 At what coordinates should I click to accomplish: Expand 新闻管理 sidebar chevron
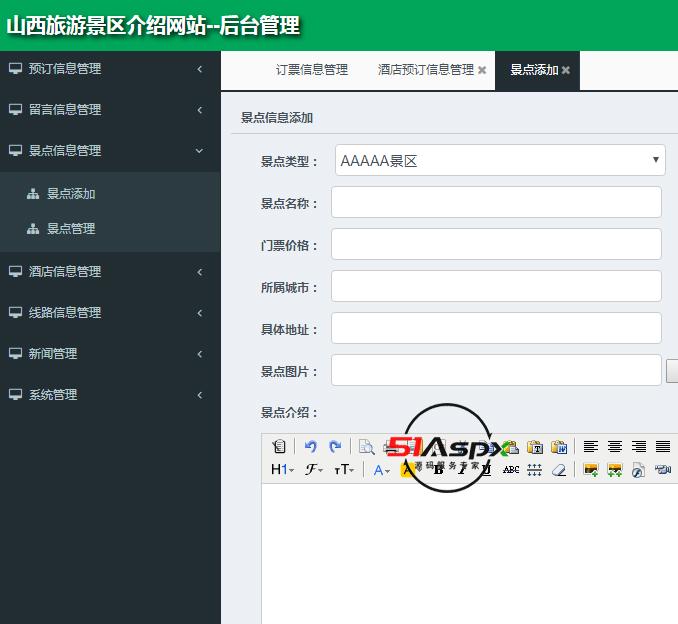click(x=199, y=354)
